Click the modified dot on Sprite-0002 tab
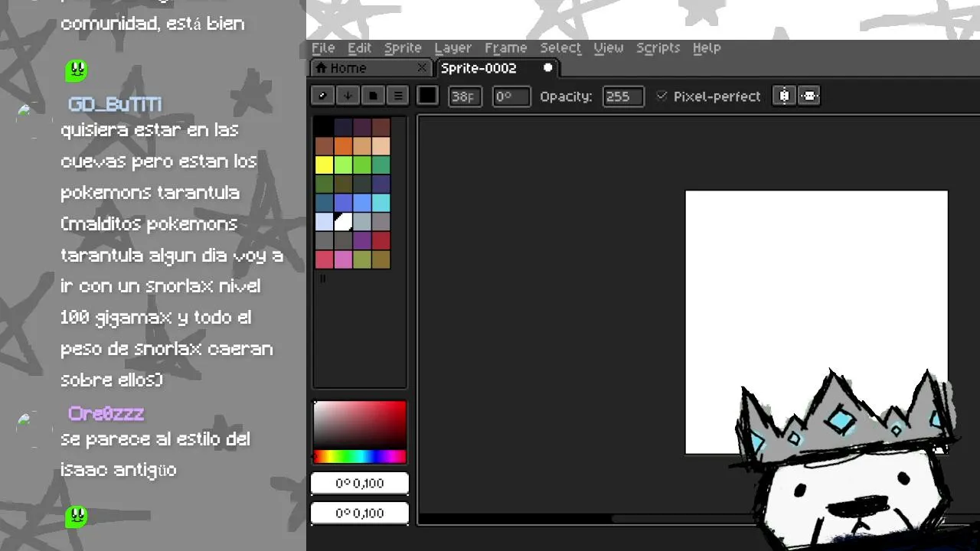Image resolution: width=980 pixels, height=551 pixels. 547,68
